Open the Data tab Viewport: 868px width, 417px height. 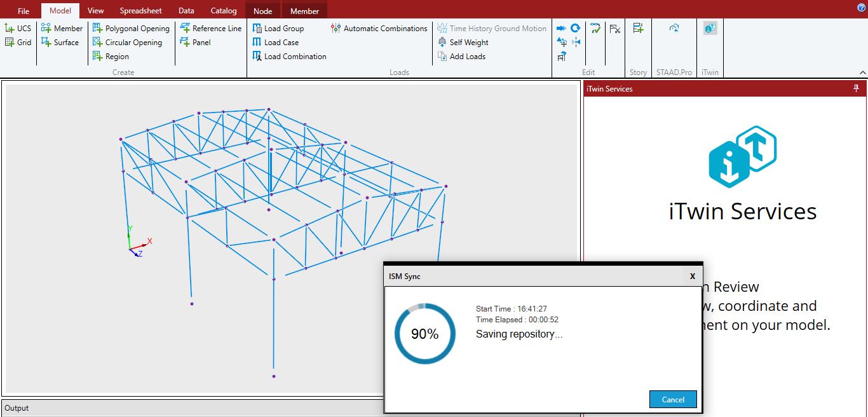(186, 11)
